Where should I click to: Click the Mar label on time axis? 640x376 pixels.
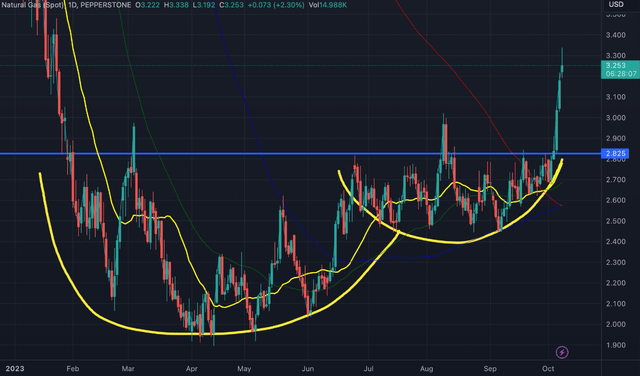[x=128, y=369]
